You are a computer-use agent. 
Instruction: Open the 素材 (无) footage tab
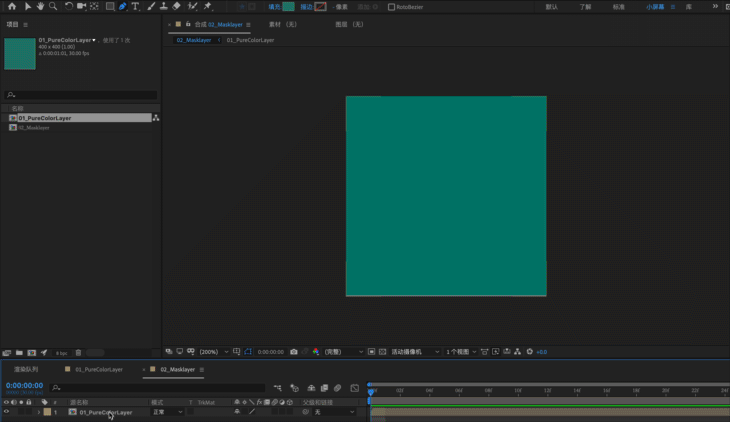pos(283,24)
